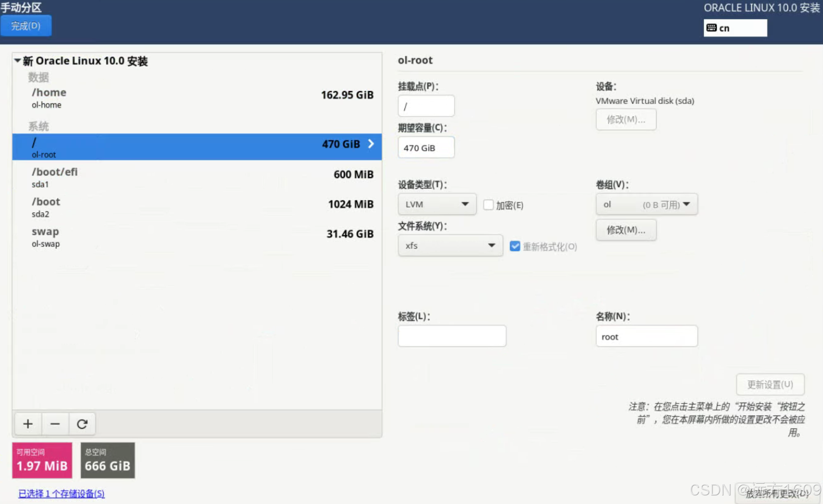This screenshot has width=823, height=504.
Task: Click the 数据 category label
Action: click(38, 77)
